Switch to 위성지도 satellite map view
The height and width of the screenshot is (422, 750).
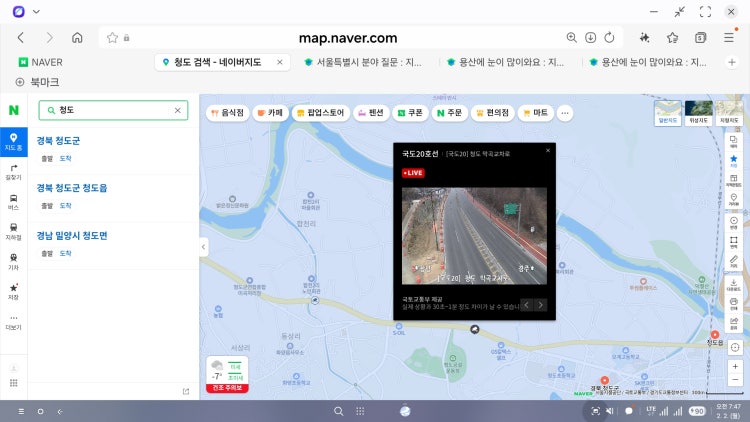tap(699, 112)
